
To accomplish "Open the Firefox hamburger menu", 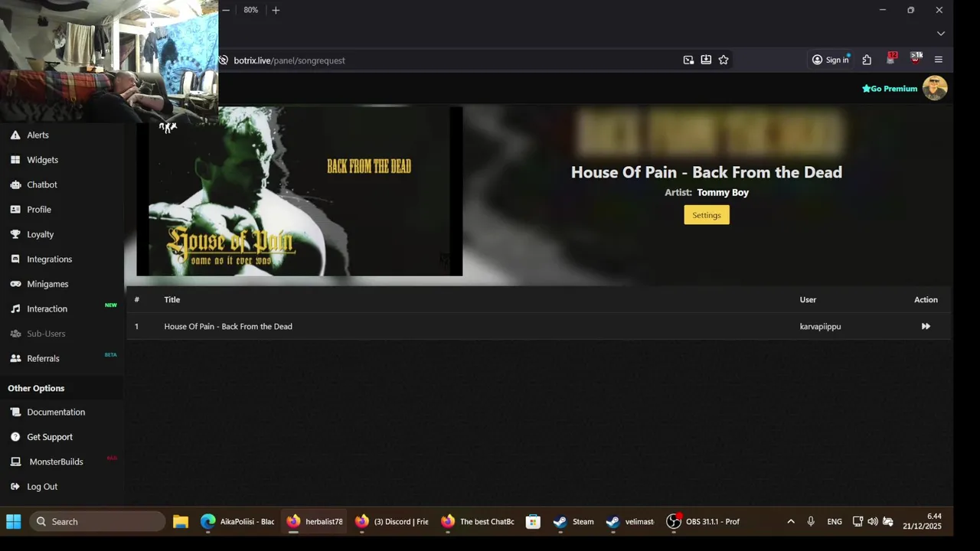I will 939,60.
